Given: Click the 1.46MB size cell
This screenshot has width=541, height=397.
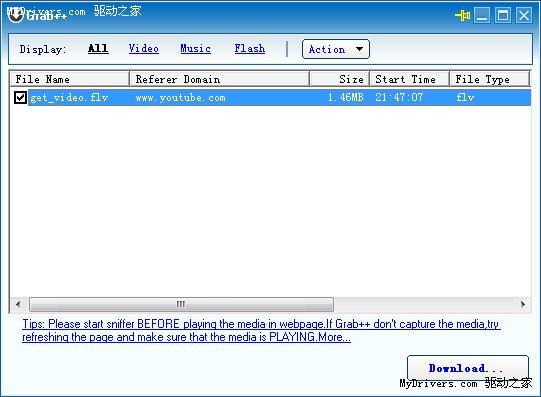Looking at the screenshot, I should [x=345, y=97].
